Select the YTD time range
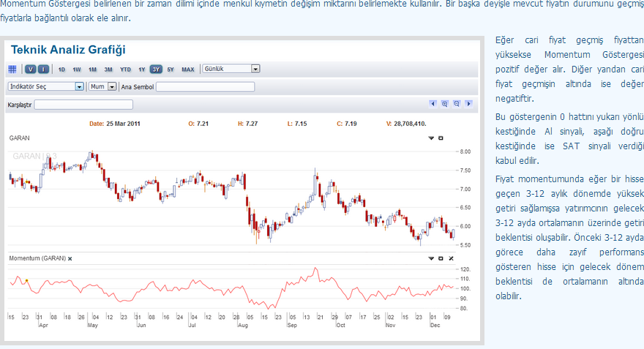The image size is (644, 349). coord(125,70)
